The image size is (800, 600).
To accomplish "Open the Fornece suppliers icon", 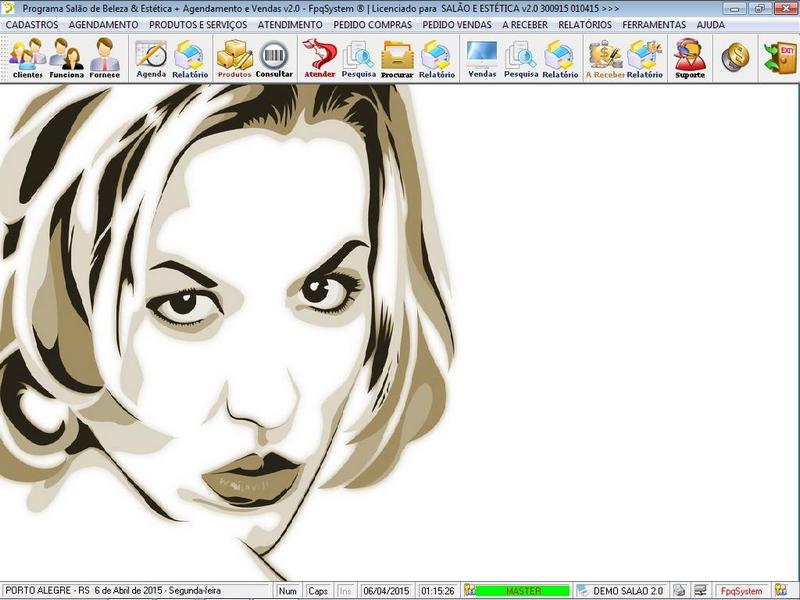I will pos(104,58).
